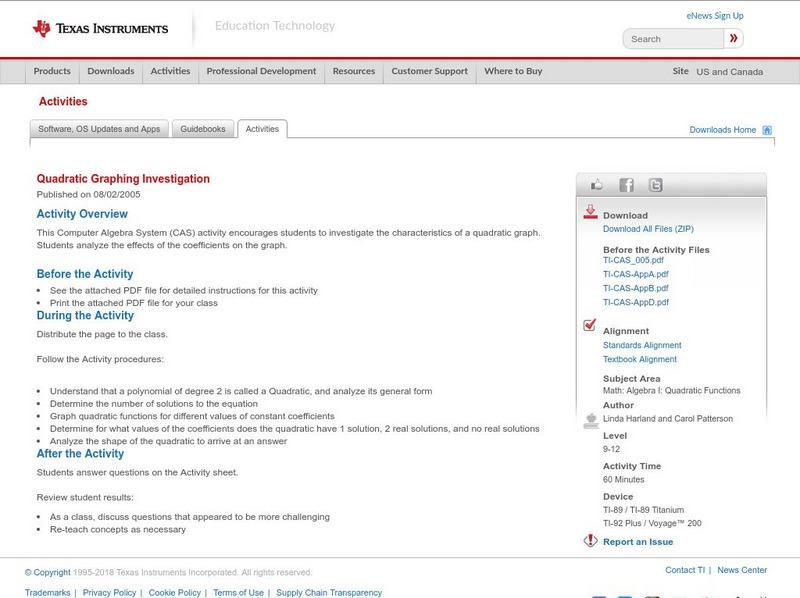This screenshot has height=598, width=800.
Task: Click the During the Activity heading
Action: point(85,316)
